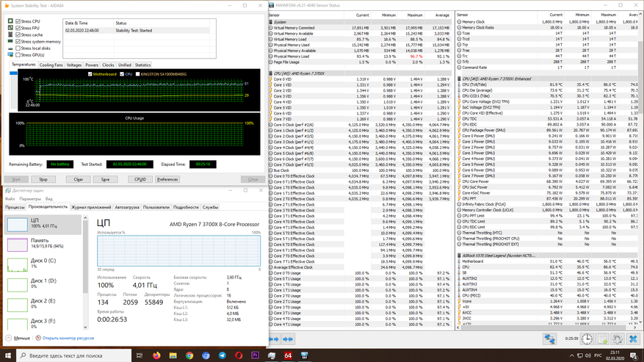The image size is (644, 362).
Task: Switch to the AIDA64 taskbar icon
Action: tap(288, 355)
